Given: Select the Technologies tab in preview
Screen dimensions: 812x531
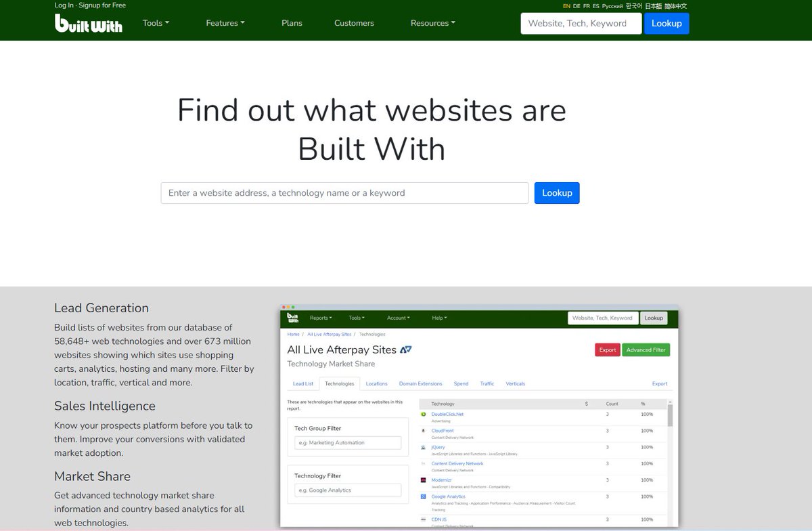Looking at the screenshot, I should [340, 384].
